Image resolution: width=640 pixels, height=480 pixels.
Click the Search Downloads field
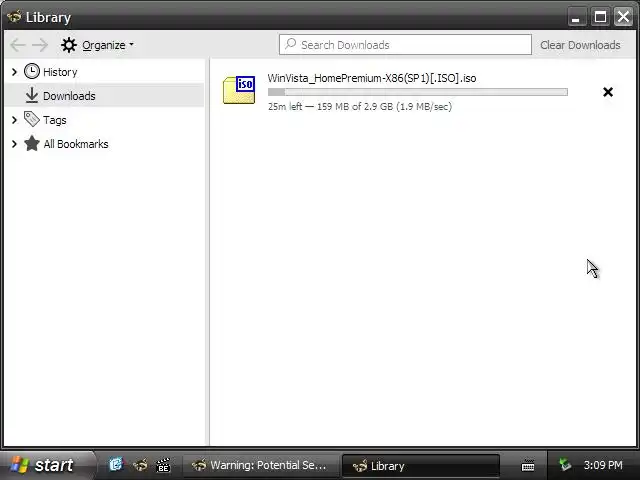coord(405,44)
